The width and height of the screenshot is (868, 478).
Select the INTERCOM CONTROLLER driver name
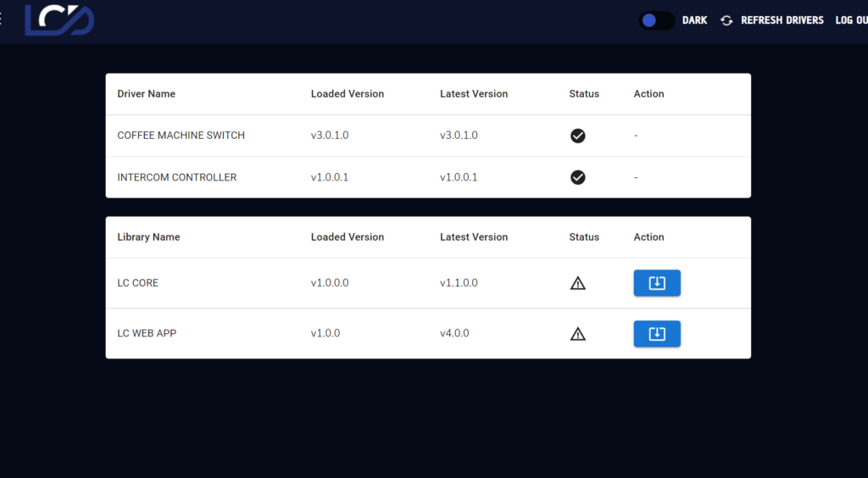[x=177, y=178]
